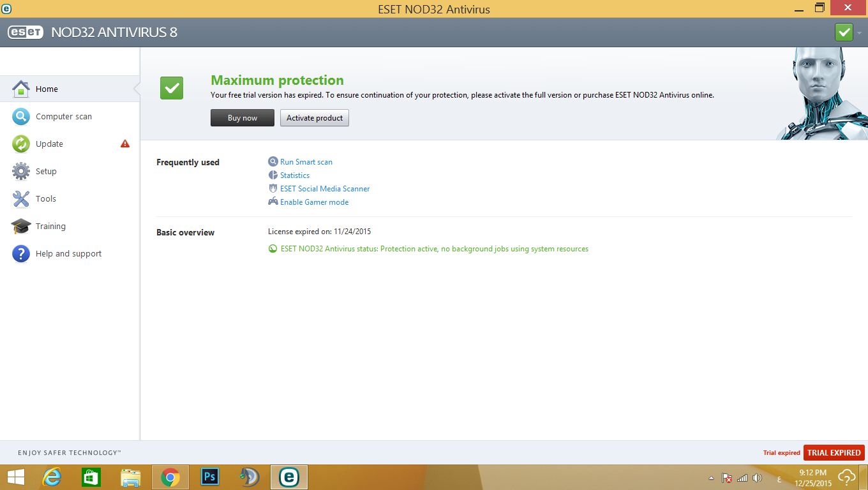Viewport: 868px width, 490px height.
Task: Launch Internet Explorer from taskbar
Action: click(x=52, y=477)
